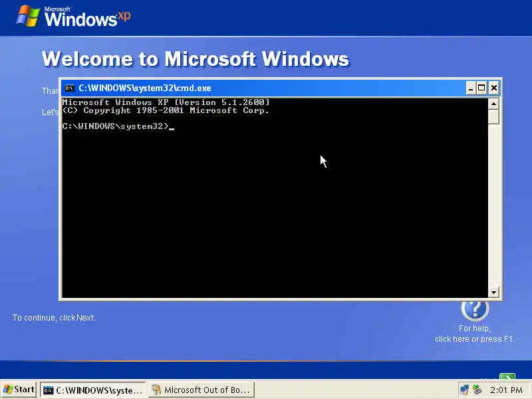Switch to Microsoft Out of Box taskbar item

(201, 390)
